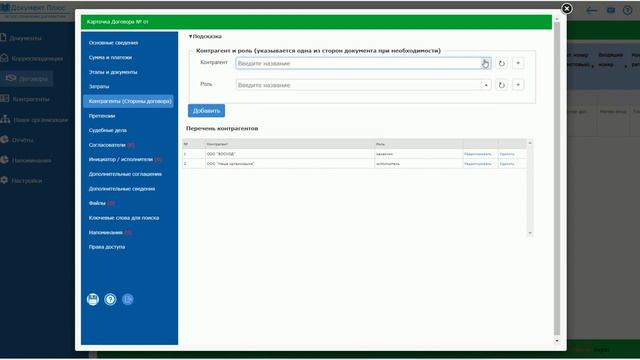Delete the ООО "ВОСХОД" row via Удалить
Screen dimensions: 640x360
(x=507, y=154)
